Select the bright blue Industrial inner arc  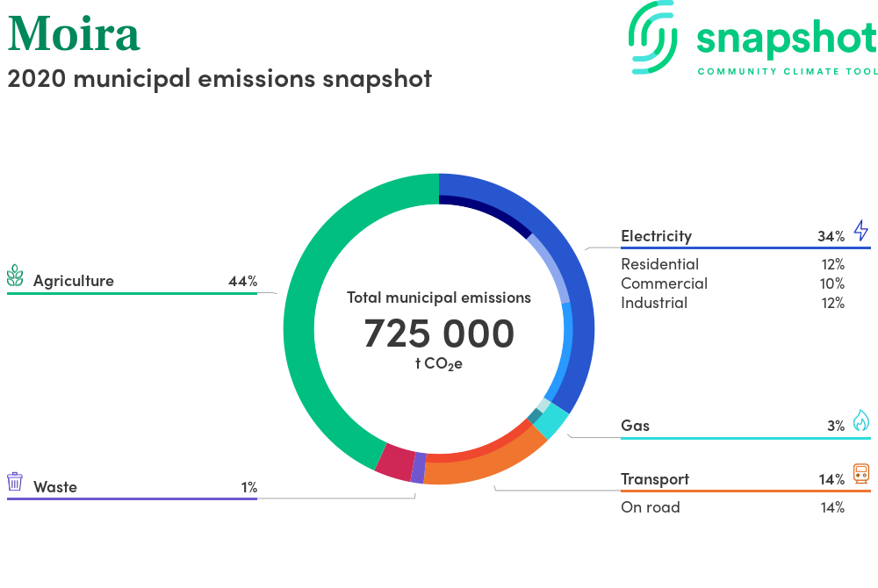565,353
